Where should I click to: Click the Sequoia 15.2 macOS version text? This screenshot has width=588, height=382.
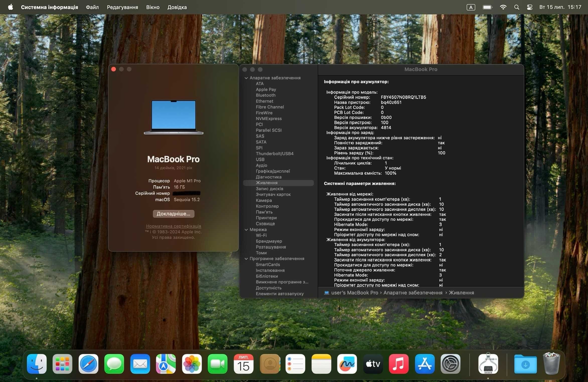point(187,200)
